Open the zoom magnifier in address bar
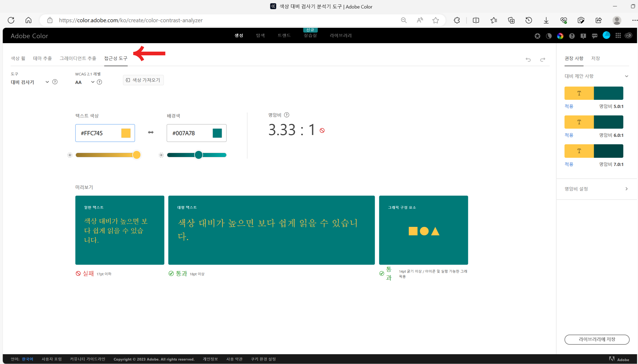Viewport: 638px width, 364px height. (x=404, y=20)
